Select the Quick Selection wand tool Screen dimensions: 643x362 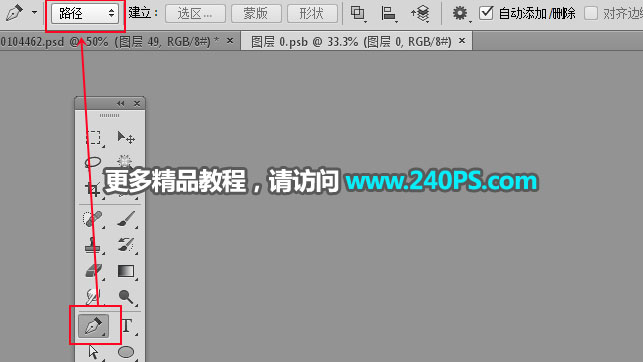tap(125, 162)
